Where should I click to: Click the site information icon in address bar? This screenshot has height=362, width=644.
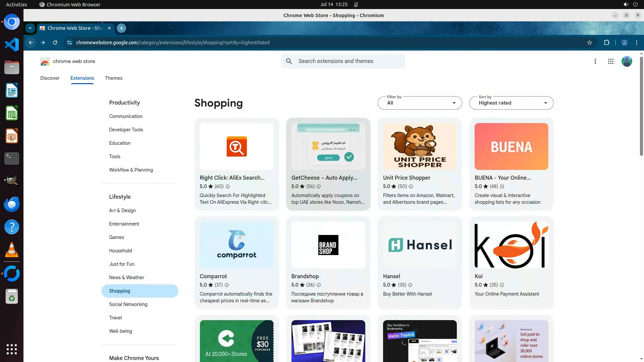[69, 43]
